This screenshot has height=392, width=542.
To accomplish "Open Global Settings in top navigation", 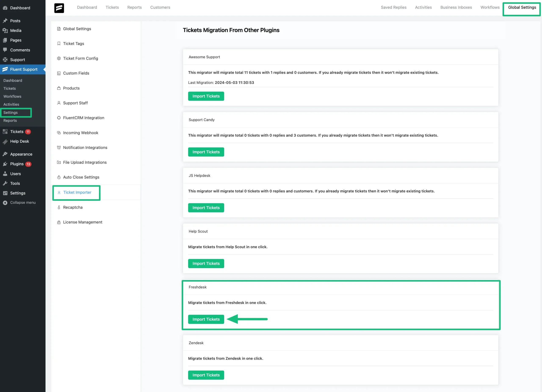I will click(522, 7).
